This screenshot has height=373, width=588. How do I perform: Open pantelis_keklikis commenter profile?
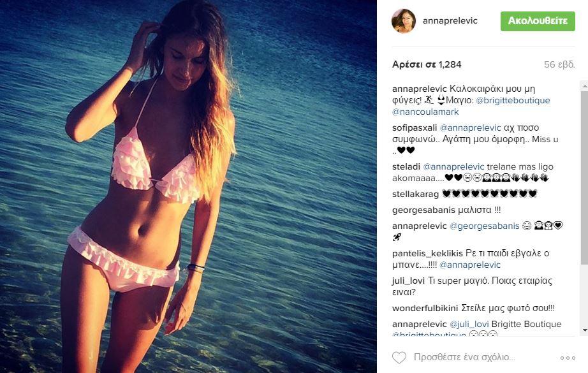(427, 253)
